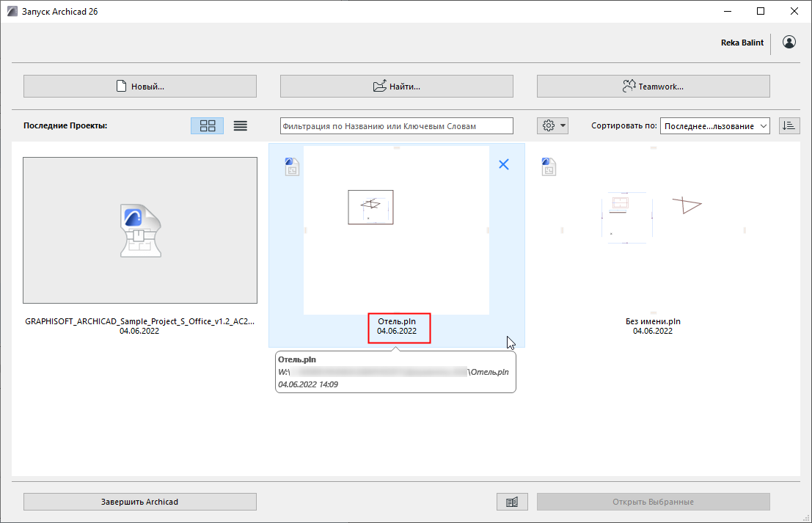Select the Без имени.pln project thumbnail

pyautogui.click(x=653, y=230)
